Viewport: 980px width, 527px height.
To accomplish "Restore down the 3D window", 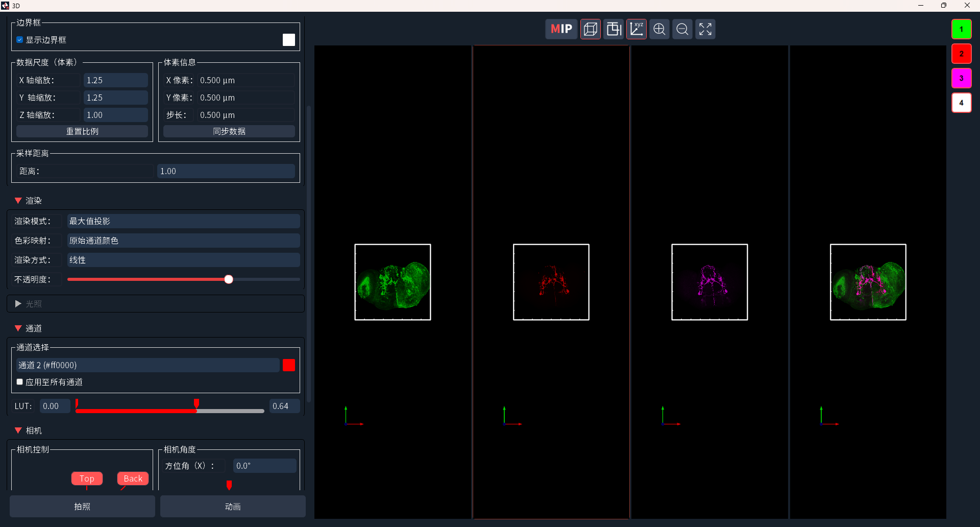I will (944, 6).
